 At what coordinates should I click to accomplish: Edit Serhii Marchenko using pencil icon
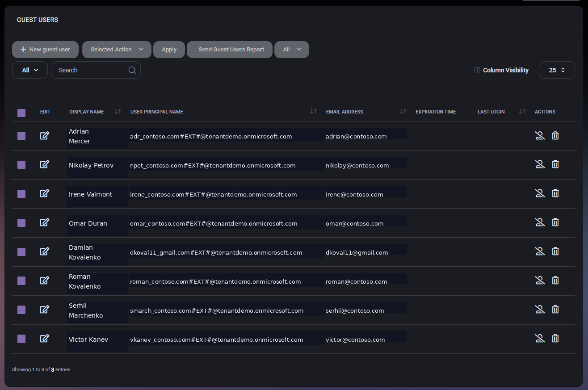click(44, 310)
